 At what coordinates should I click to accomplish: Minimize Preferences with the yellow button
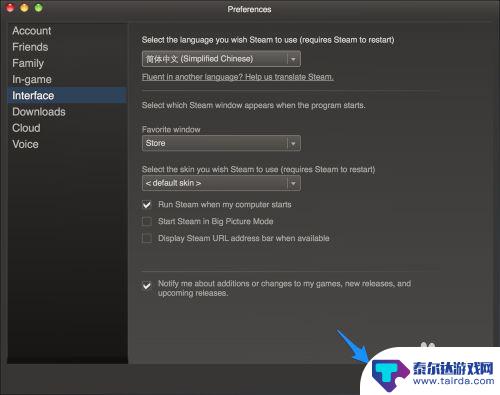click(24, 7)
